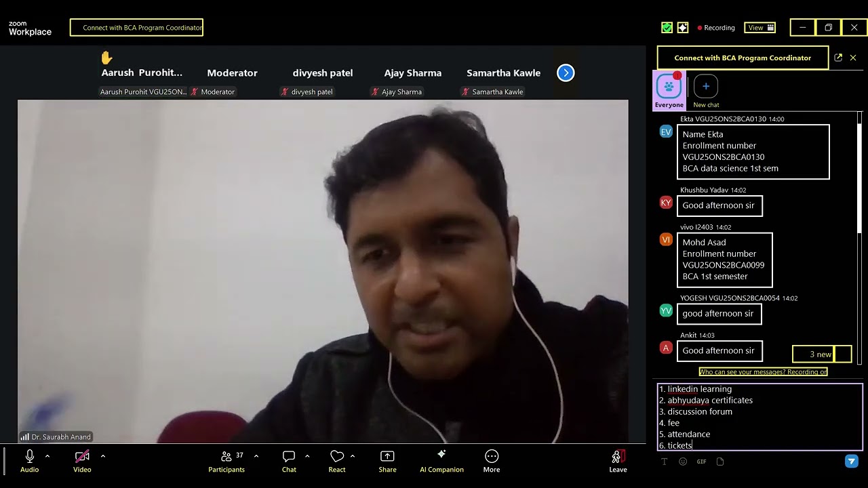Image resolution: width=868 pixels, height=488 pixels.
Task: Expand the chat options arrow
Action: [x=307, y=456]
